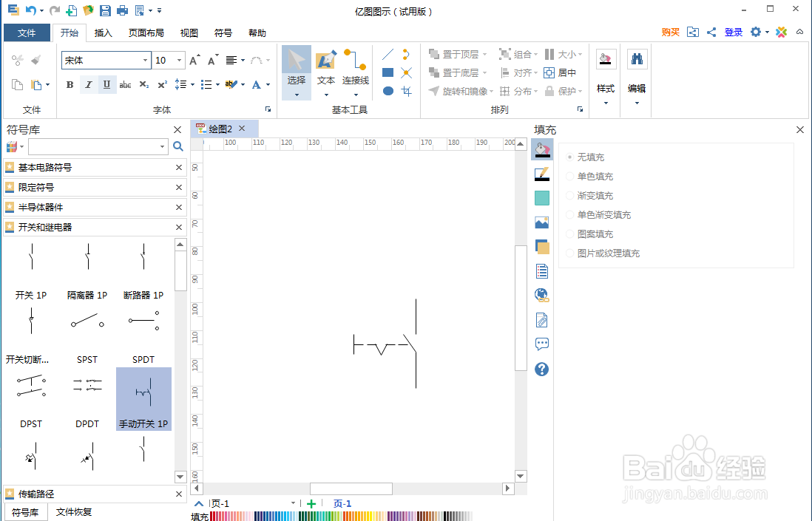Toggle Bold formatting
This screenshot has height=521, width=812.
(x=70, y=85)
